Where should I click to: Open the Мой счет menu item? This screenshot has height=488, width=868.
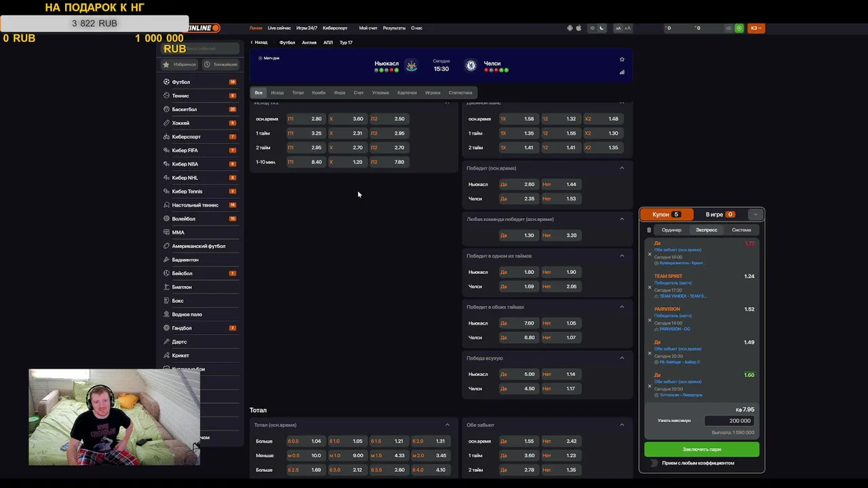click(368, 28)
